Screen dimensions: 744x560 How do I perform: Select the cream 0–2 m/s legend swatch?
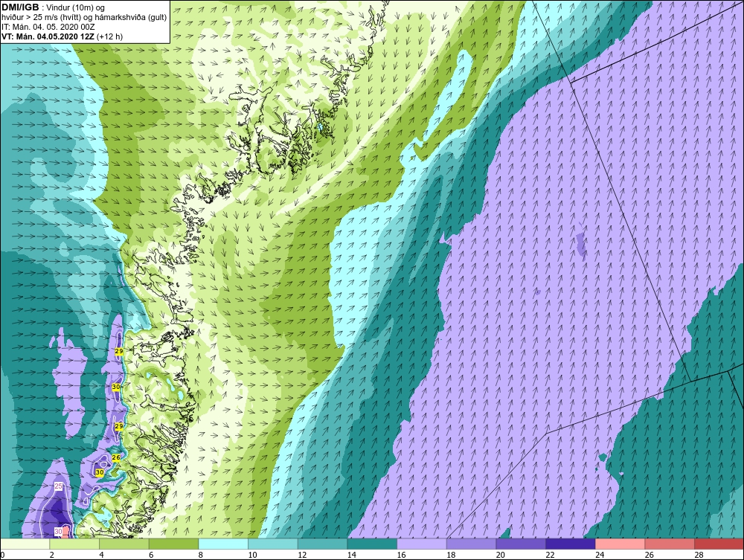[25, 544]
